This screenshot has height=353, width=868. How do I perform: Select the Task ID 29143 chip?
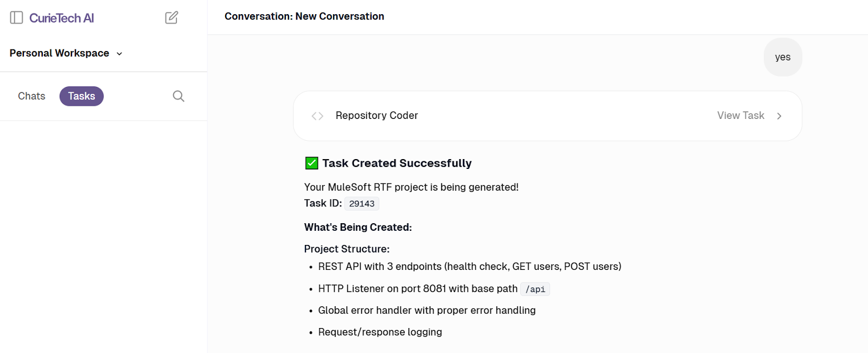(x=361, y=203)
